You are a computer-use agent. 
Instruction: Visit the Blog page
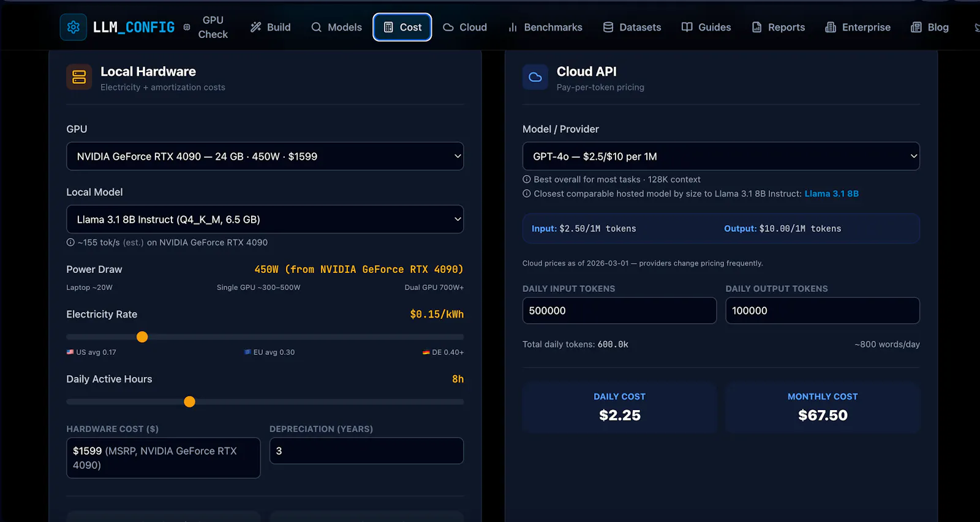(x=929, y=27)
